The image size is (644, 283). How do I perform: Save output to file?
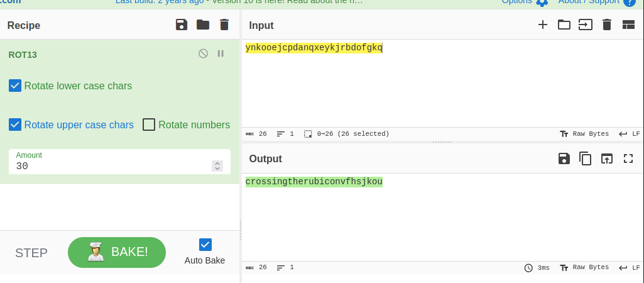(x=564, y=158)
